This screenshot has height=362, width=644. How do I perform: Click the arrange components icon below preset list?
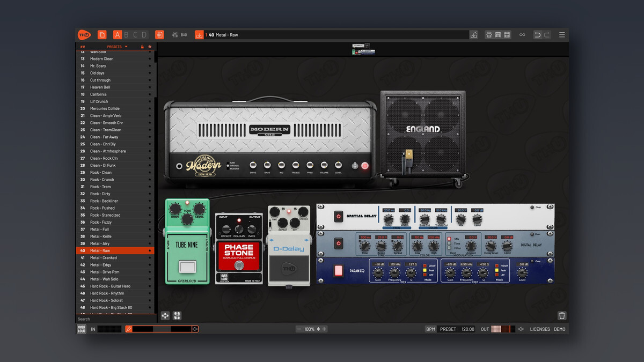pyautogui.click(x=177, y=316)
